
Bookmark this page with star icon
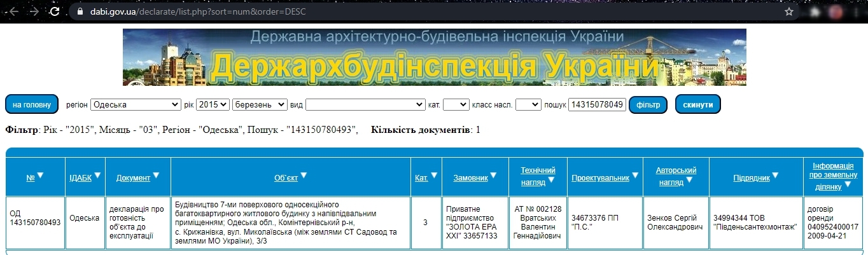tap(789, 11)
